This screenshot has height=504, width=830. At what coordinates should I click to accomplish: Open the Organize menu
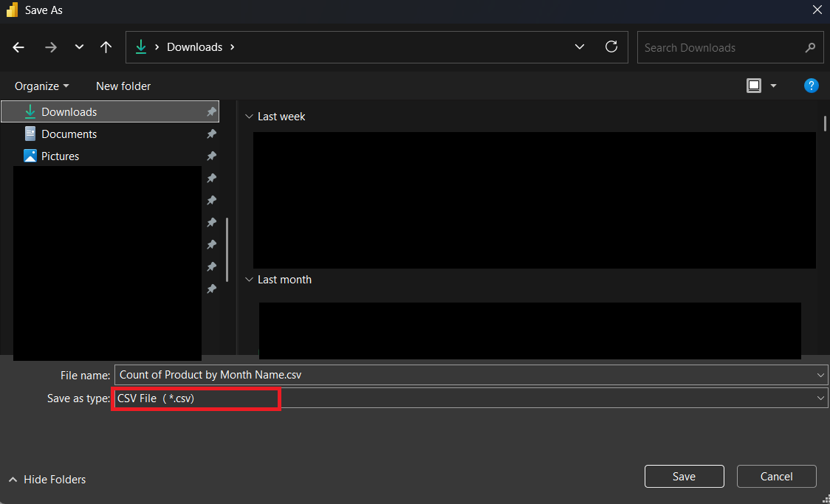click(x=41, y=86)
